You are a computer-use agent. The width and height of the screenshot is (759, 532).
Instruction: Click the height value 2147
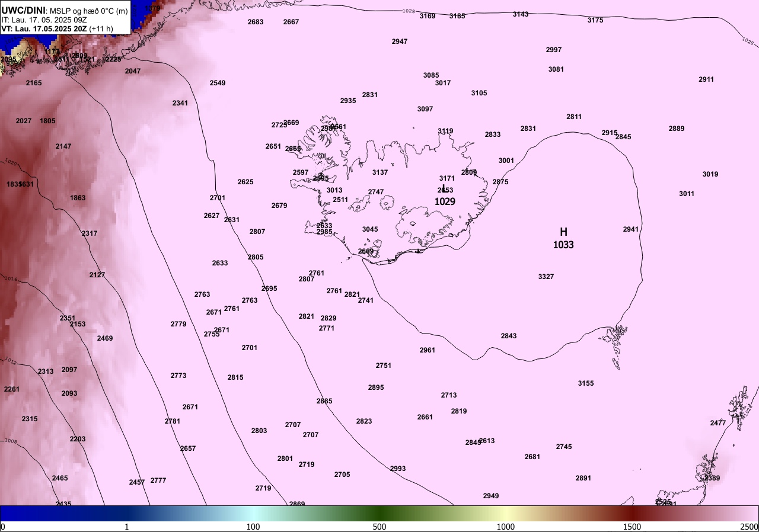tap(63, 146)
